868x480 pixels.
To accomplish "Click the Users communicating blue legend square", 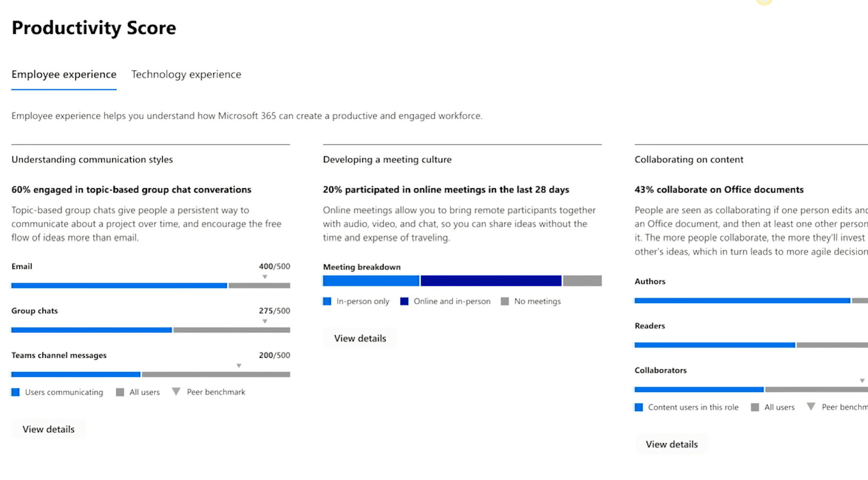I will click(x=16, y=392).
